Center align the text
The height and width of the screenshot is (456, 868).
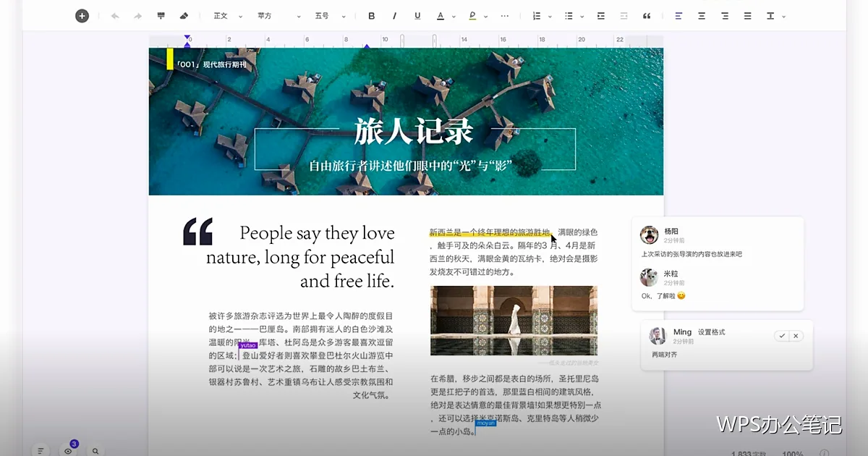click(x=702, y=16)
